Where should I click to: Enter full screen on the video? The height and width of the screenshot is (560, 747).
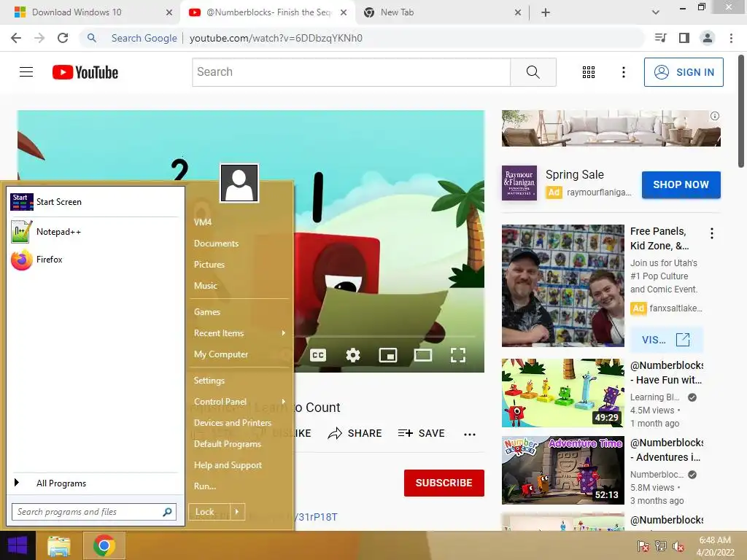[x=458, y=355]
